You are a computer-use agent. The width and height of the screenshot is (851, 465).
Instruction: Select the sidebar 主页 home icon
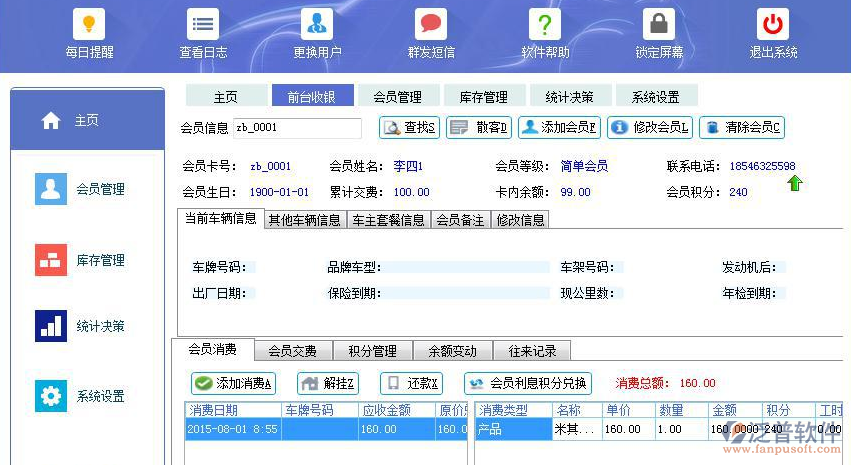click(x=51, y=120)
